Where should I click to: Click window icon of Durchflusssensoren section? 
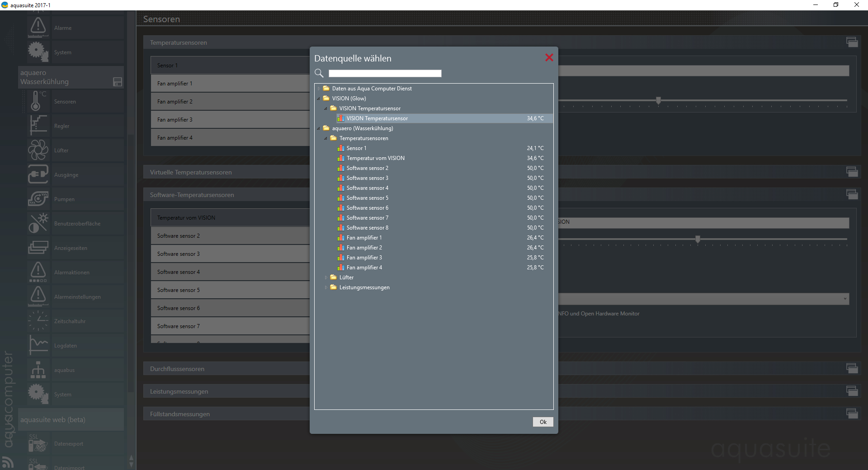click(852, 368)
